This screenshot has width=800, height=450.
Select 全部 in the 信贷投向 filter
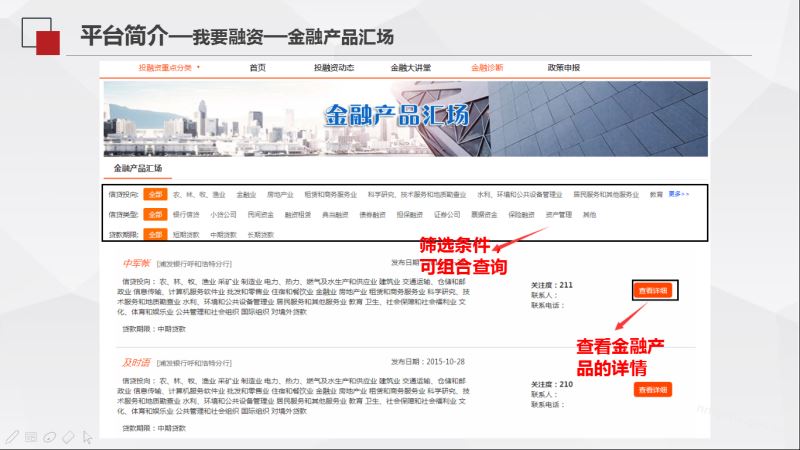[155, 195]
